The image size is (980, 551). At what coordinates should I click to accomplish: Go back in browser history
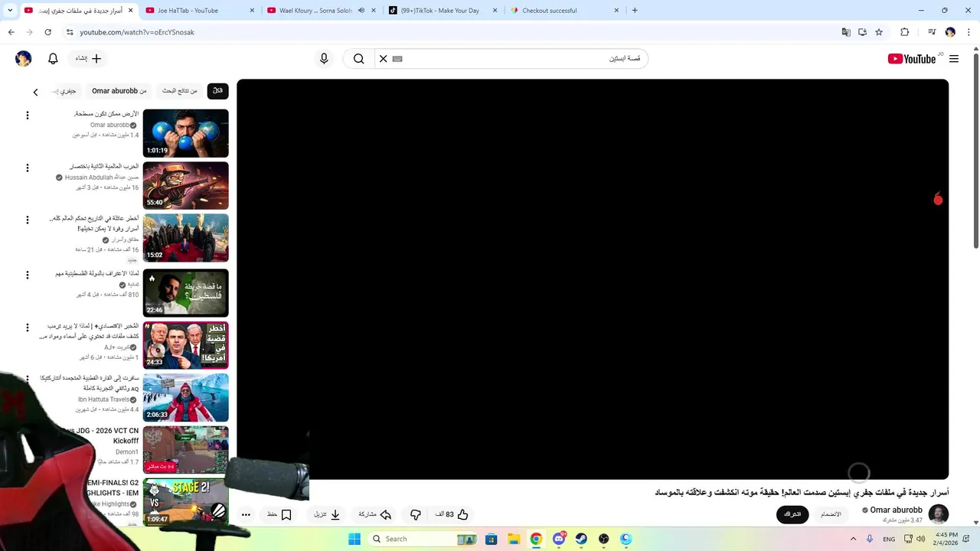click(11, 32)
